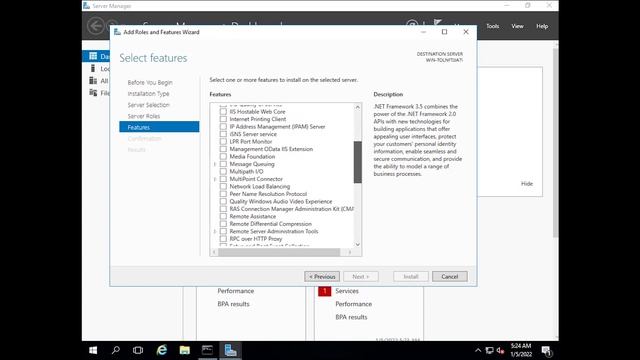
Task: Click the features list vertical scrollbar thumb
Action: pyautogui.click(x=358, y=162)
